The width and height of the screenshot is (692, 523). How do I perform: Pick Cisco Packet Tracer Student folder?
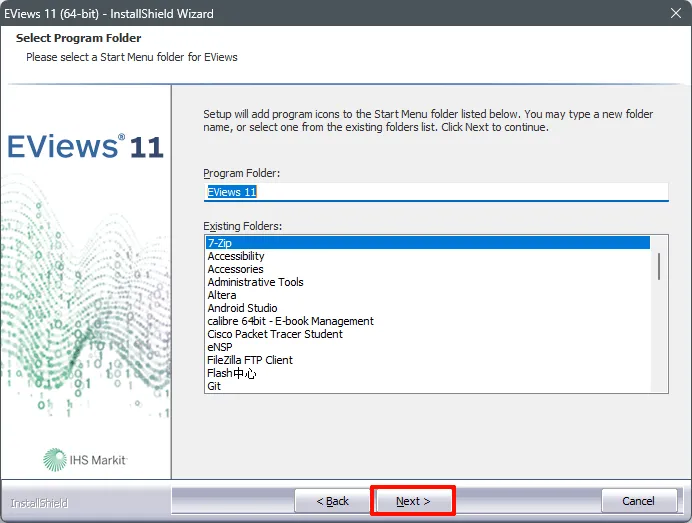click(427, 334)
